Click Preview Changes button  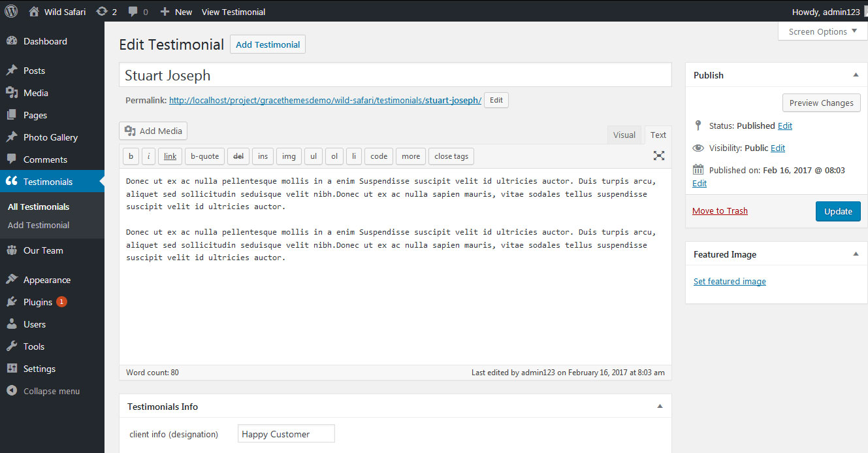click(x=822, y=103)
